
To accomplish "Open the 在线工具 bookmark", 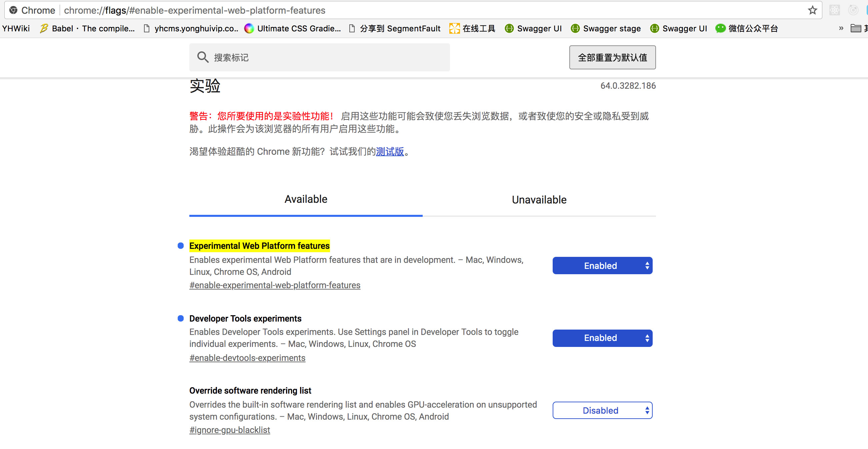I will (472, 28).
